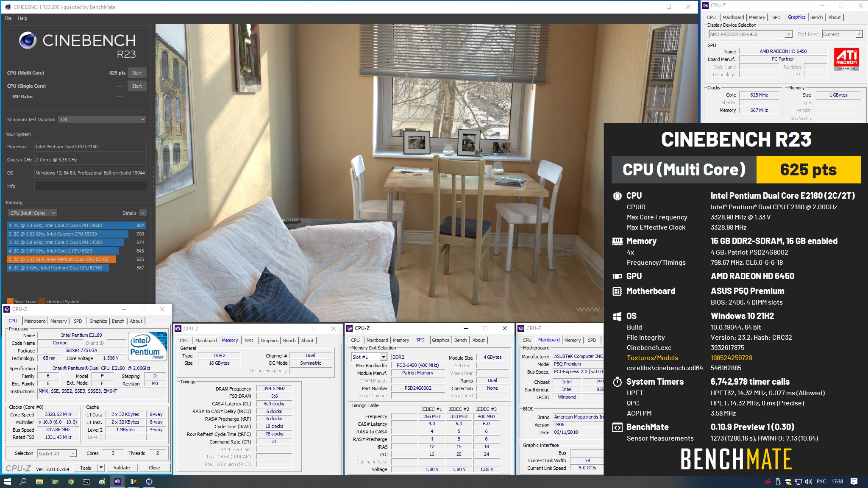Switch to CPU-Z taskbar icon
868x488 pixels.
tap(118, 482)
